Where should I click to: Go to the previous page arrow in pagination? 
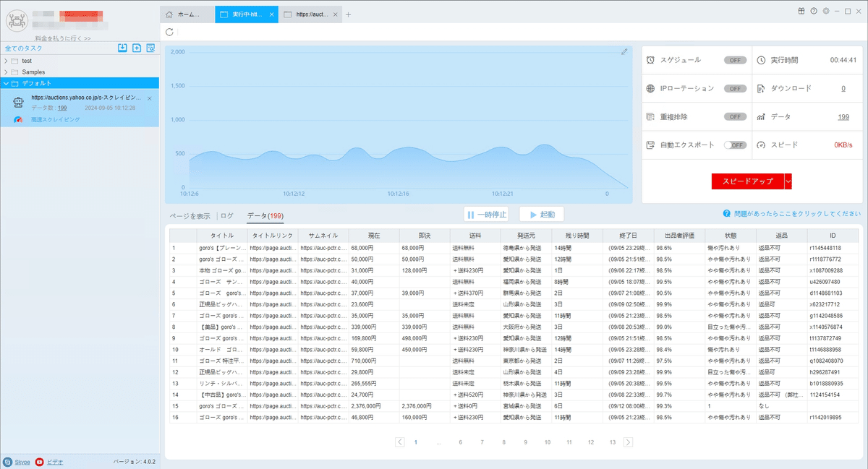(400, 442)
